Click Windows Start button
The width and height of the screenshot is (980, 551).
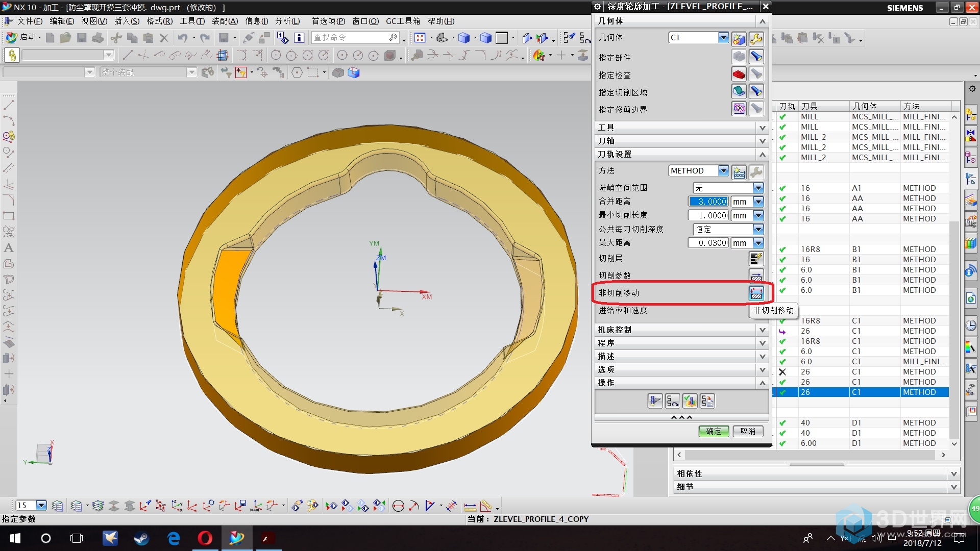15,538
